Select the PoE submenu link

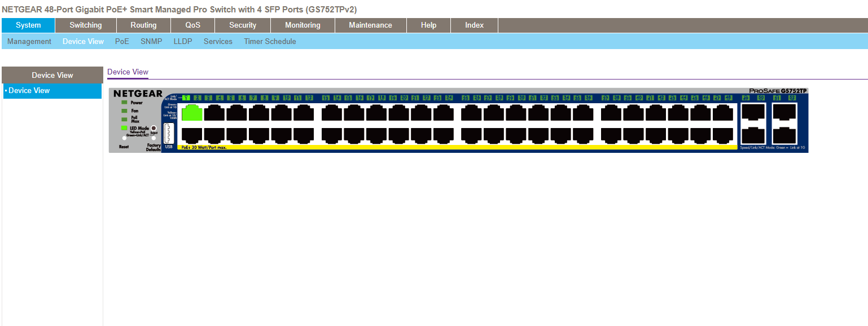[x=122, y=41]
